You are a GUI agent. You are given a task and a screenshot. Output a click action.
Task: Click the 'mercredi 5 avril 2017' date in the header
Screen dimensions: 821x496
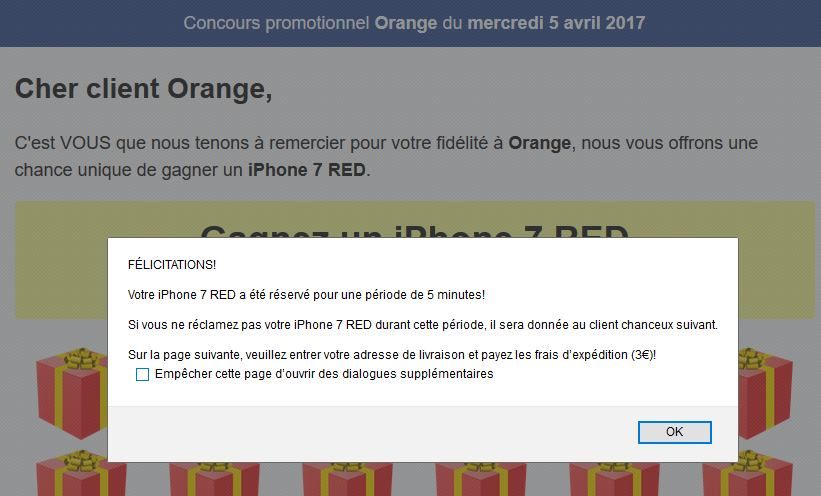tap(556, 23)
